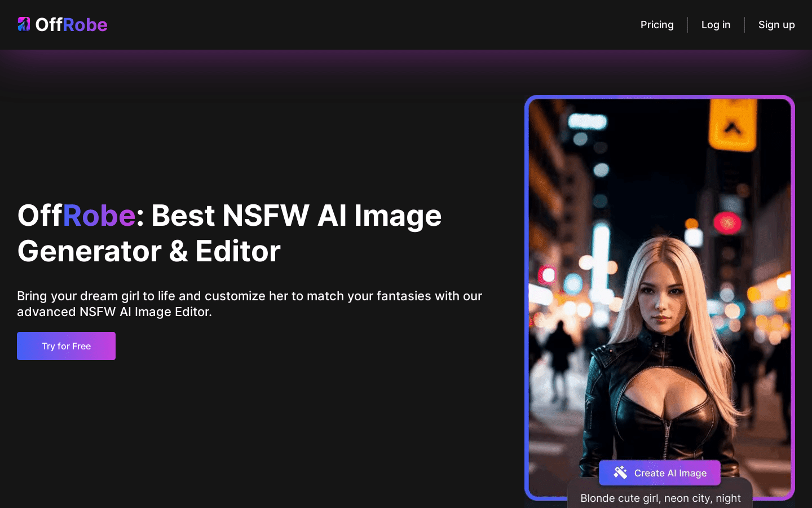812x508 pixels.
Task: Click the OffRobe wordmark in the header
Action: [71, 25]
